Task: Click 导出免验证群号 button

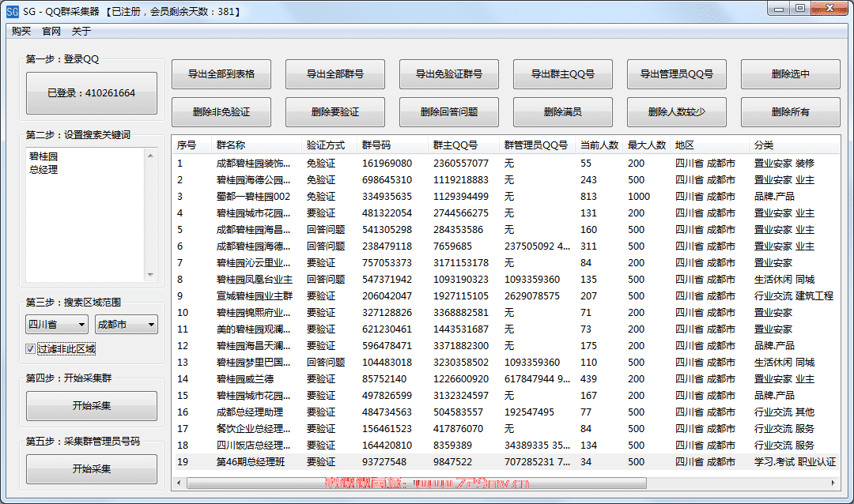Action: point(449,74)
